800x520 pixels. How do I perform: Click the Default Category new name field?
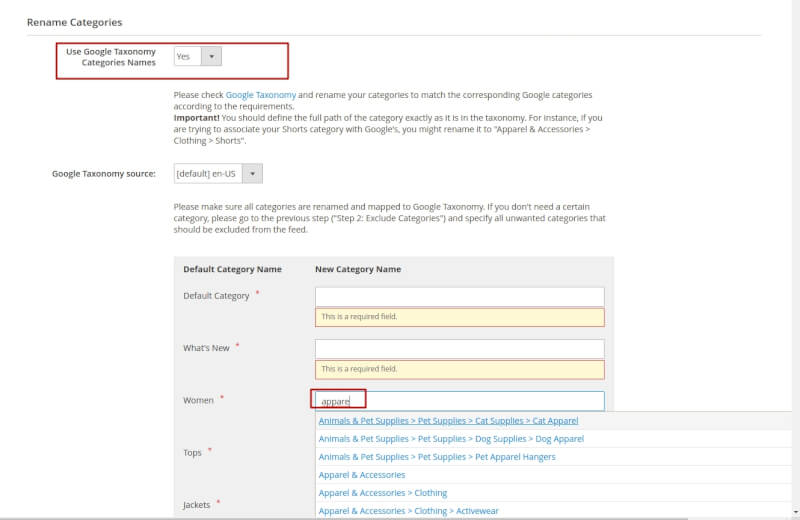459,296
